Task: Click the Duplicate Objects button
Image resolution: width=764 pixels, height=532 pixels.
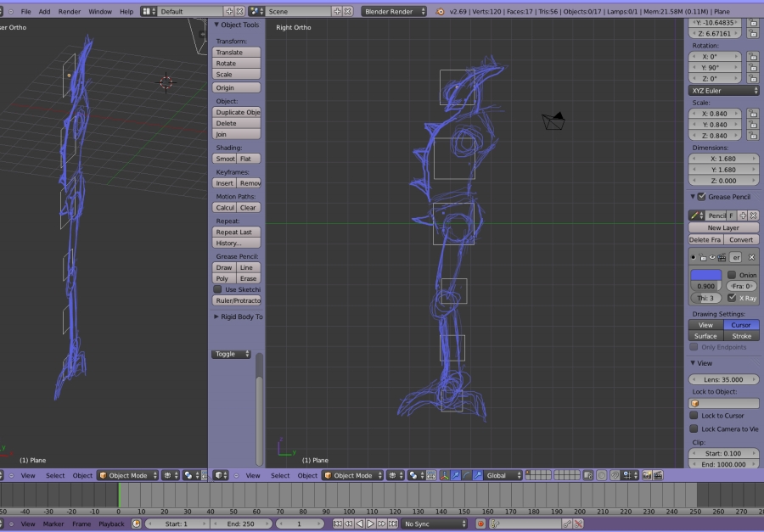Action: click(x=236, y=112)
